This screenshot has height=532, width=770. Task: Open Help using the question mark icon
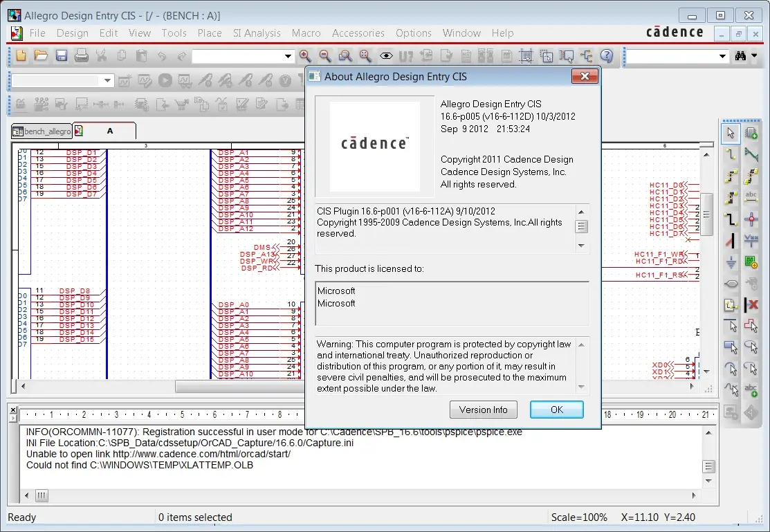[x=607, y=56]
